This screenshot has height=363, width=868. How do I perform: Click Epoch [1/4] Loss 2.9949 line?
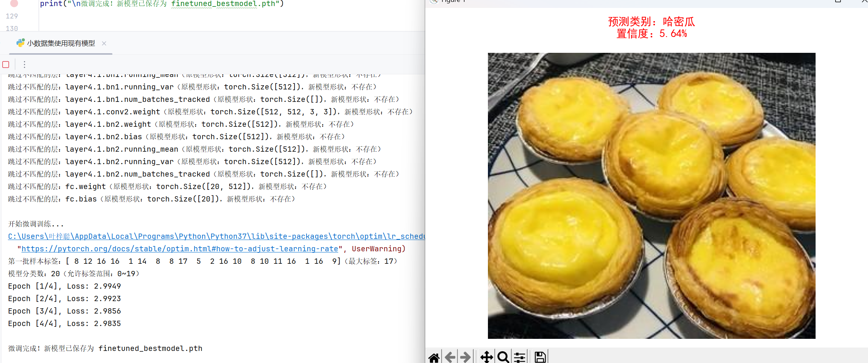pyautogui.click(x=64, y=286)
